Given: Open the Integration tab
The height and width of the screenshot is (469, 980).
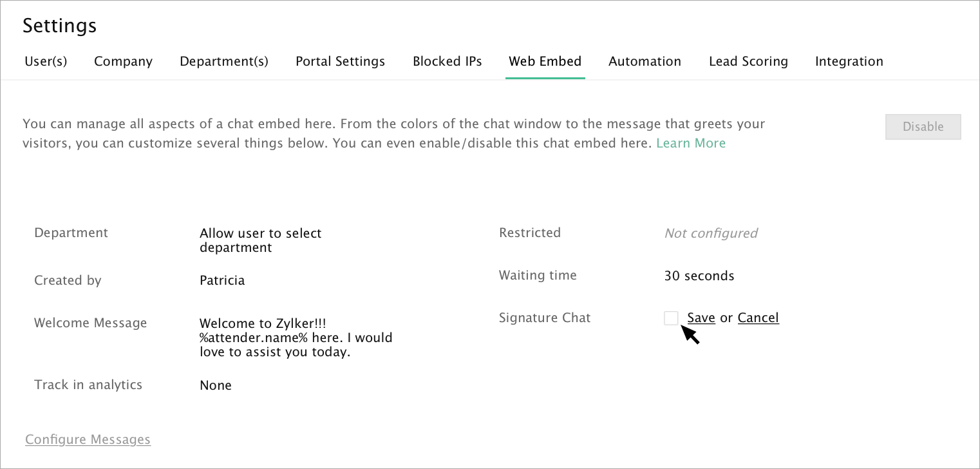Looking at the screenshot, I should pyautogui.click(x=849, y=62).
